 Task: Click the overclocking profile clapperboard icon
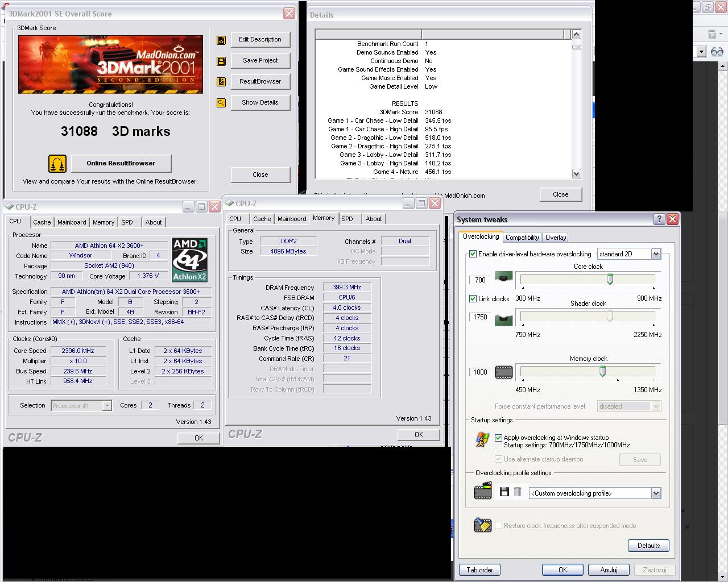pyautogui.click(x=482, y=490)
